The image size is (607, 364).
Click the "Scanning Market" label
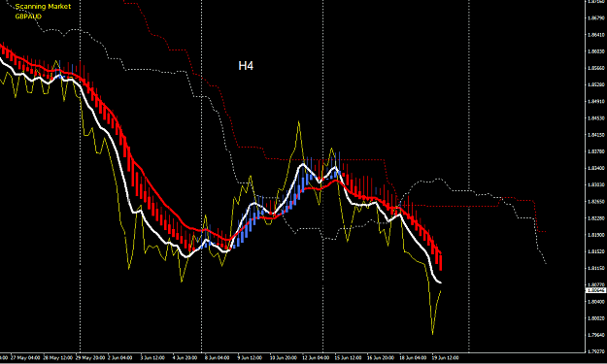pyautogui.click(x=43, y=7)
